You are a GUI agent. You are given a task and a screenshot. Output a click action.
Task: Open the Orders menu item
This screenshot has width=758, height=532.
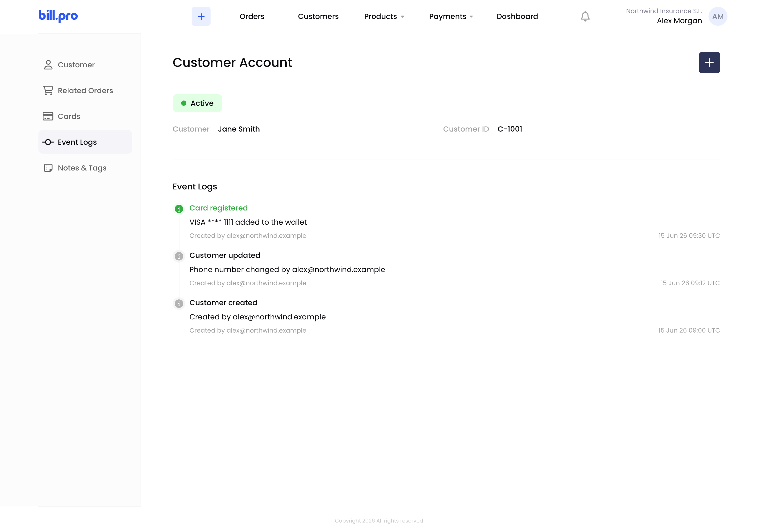(x=252, y=17)
